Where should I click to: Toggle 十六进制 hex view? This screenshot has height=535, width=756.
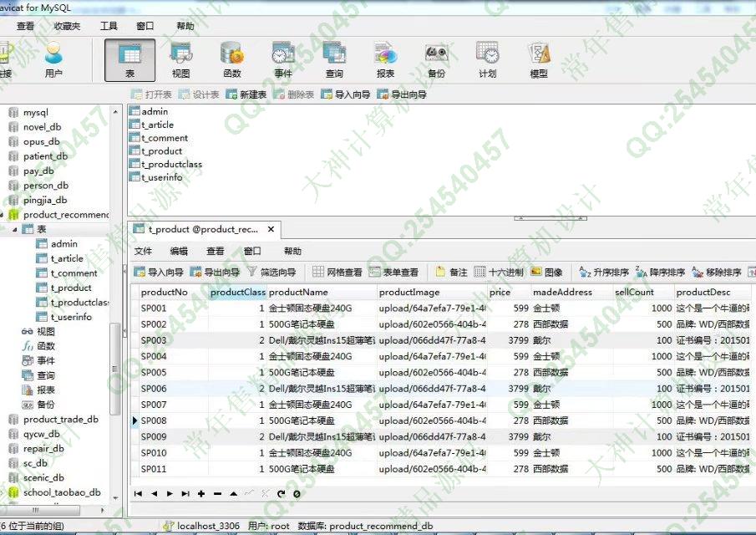[499, 272]
